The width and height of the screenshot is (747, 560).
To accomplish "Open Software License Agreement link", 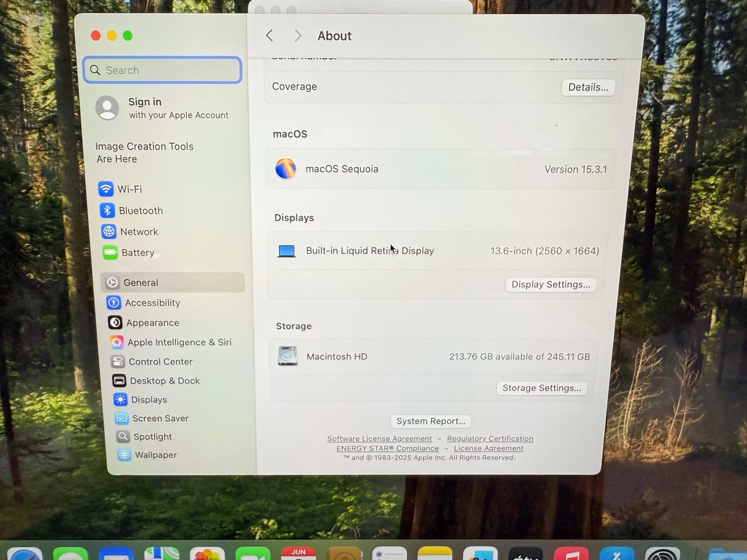I will (x=379, y=439).
